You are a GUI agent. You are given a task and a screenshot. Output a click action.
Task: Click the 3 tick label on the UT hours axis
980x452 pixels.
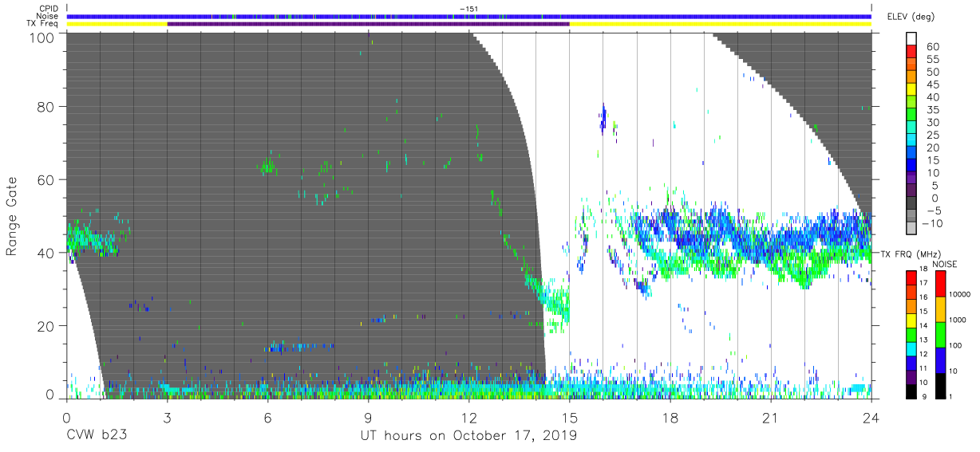tap(167, 417)
